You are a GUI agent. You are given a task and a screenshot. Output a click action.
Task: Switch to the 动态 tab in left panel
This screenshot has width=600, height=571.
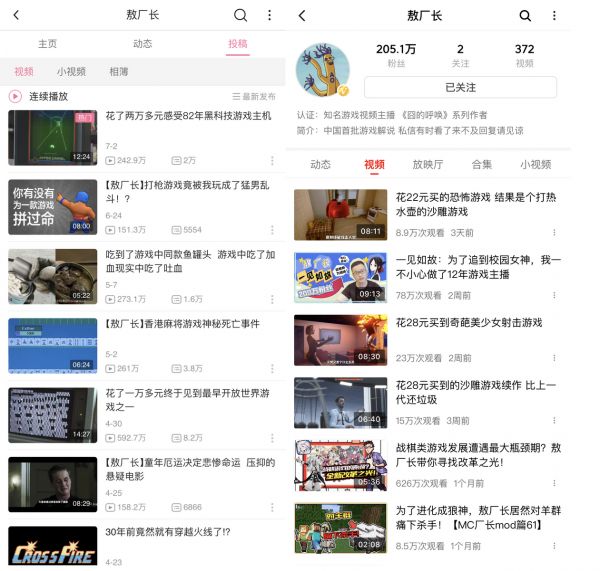pos(143,44)
